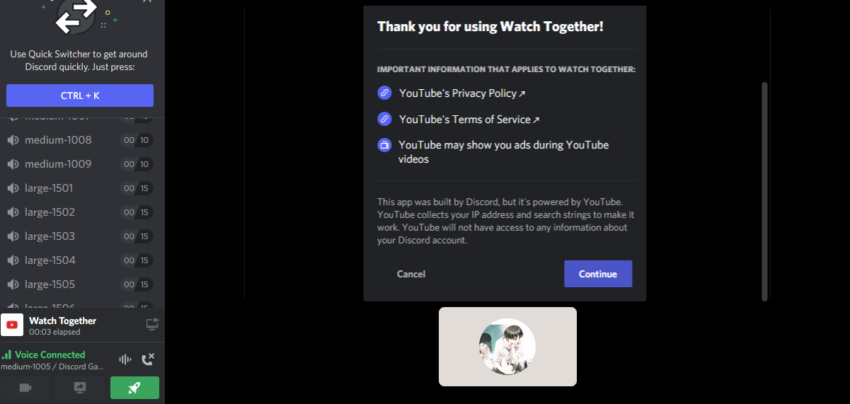Open YouTube's Privacy Policy link

[462, 93]
